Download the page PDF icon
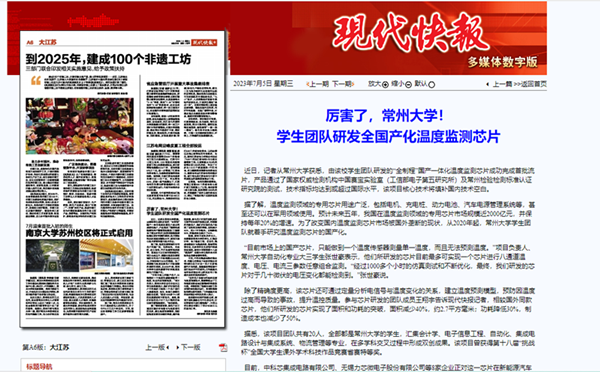600x372 pixels. pos(223,348)
